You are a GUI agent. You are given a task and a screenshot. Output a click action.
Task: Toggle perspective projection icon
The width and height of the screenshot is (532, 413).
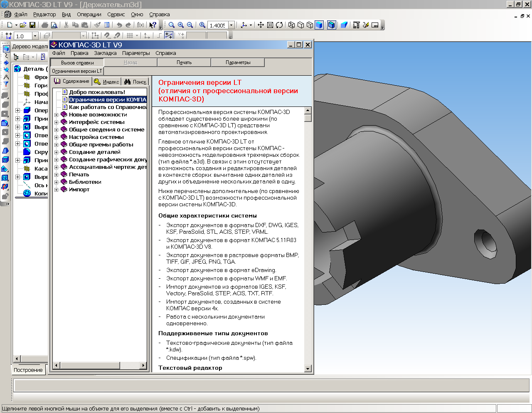tap(344, 25)
